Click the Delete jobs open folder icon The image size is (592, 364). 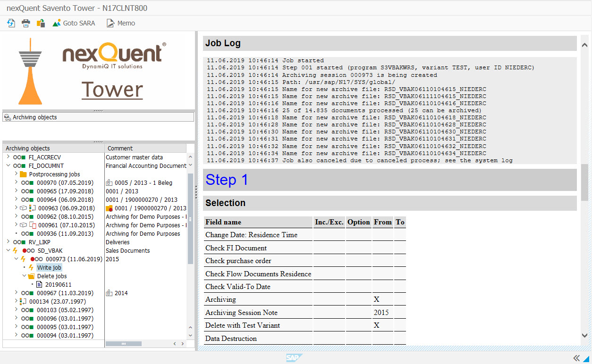pyautogui.click(x=31, y=276)
